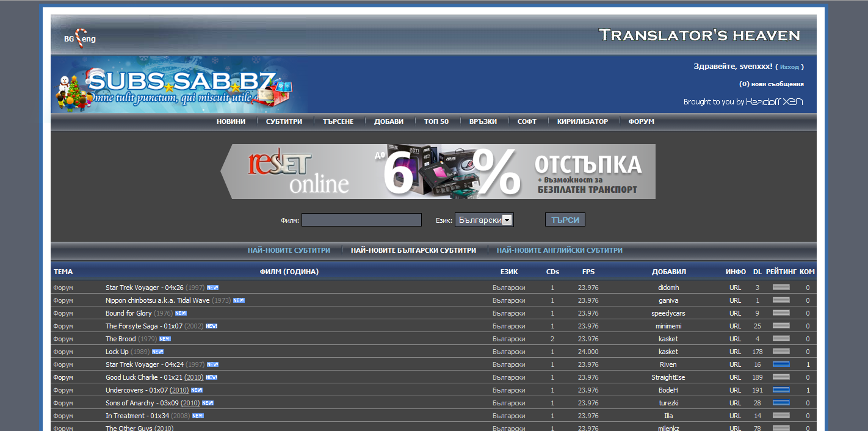Screen dimensions: 868x431
Task: Click the Филм search input field
Action: (x=361, y=220)
